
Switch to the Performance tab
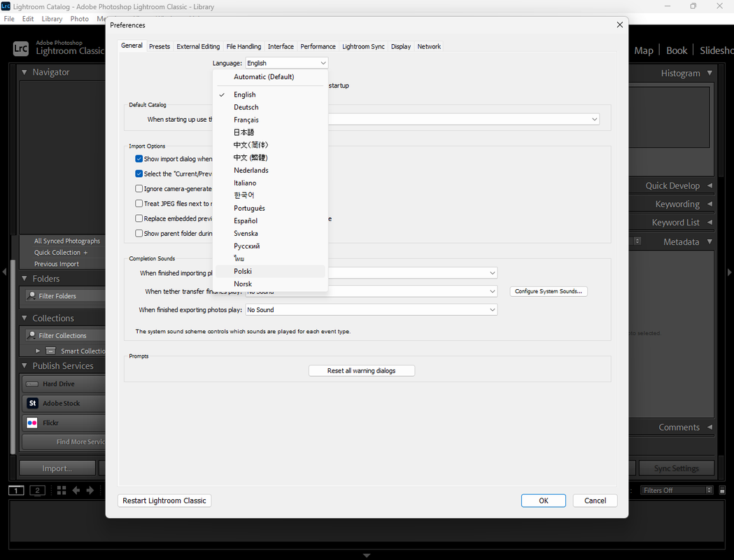(318, 46)
